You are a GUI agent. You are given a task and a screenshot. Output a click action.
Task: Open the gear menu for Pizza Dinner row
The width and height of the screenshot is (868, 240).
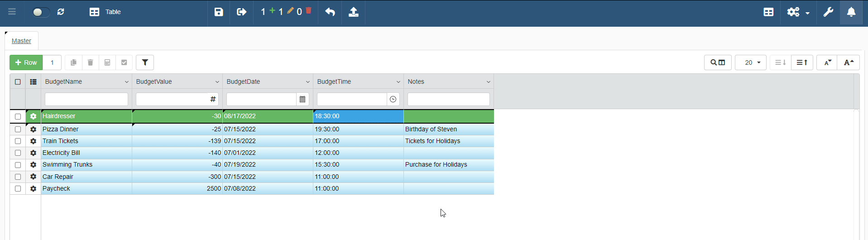click(x=33, y=130)
